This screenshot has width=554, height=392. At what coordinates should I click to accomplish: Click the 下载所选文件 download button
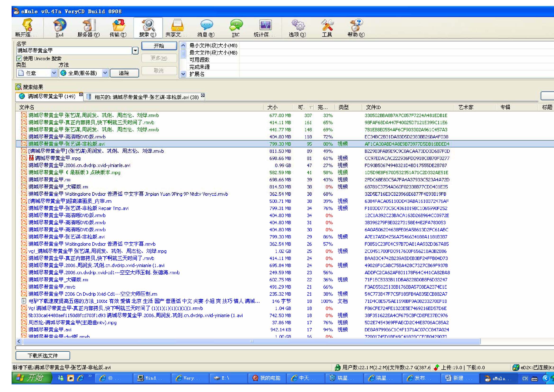pyautogui.click(x=43, y=356)
